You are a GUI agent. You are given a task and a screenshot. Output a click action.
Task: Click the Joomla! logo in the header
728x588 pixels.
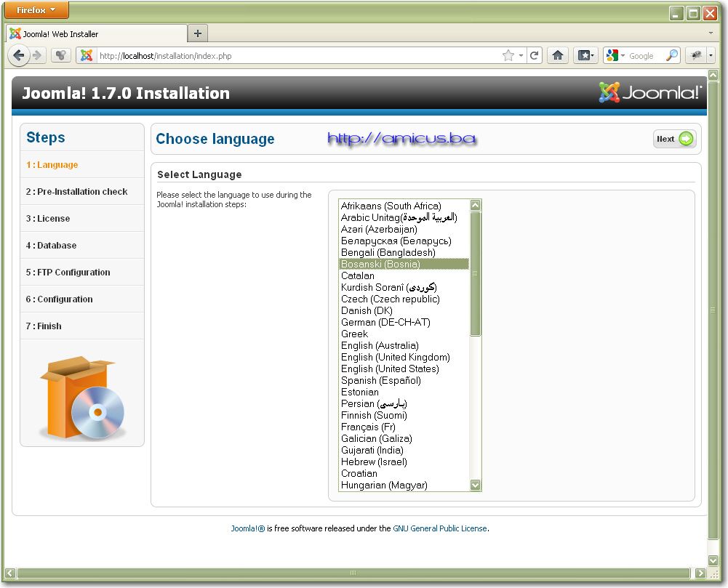pyautogui.click(x=650, y=92)
